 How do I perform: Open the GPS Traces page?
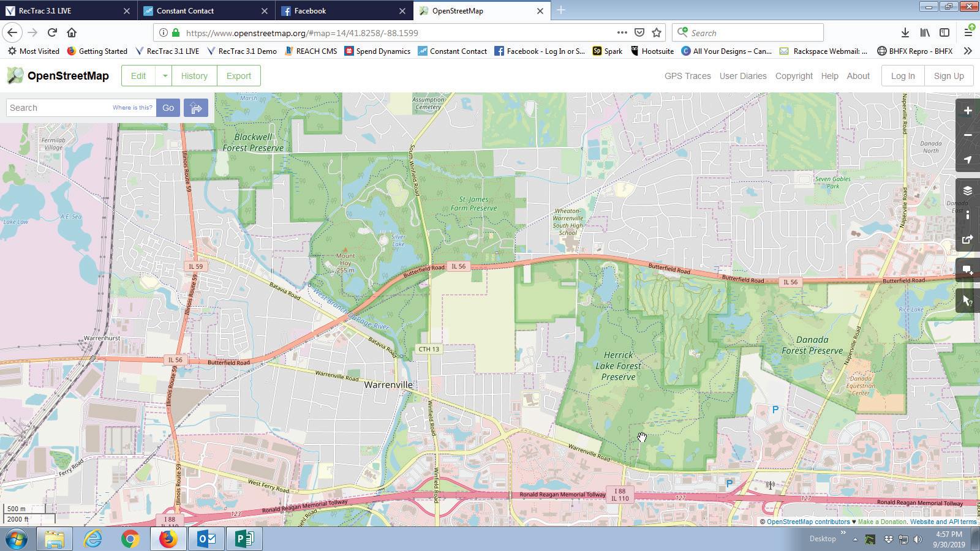pyautogui.click(x=688, y=76)
